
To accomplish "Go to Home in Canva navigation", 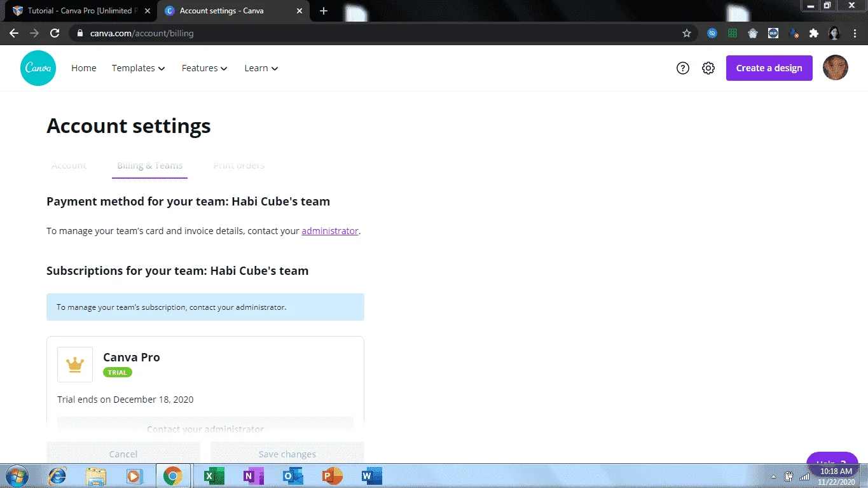I will click(84, 68).
